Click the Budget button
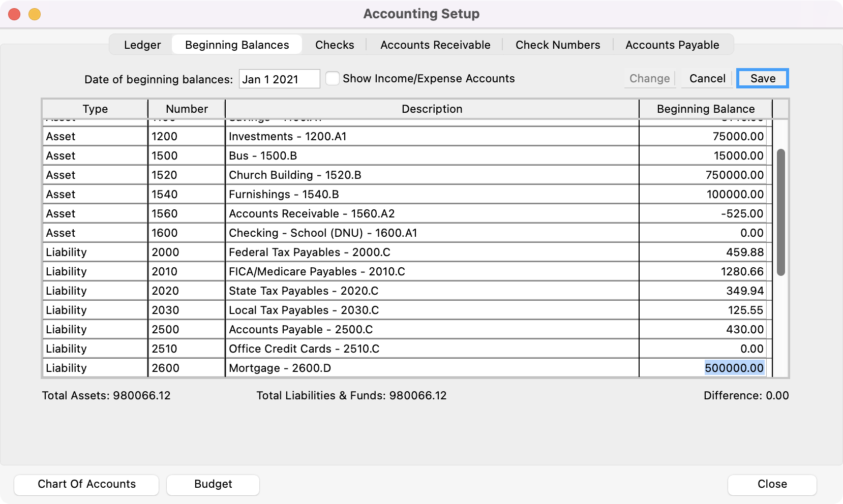This screenshot has height=504, width=843. pos(213,484)
